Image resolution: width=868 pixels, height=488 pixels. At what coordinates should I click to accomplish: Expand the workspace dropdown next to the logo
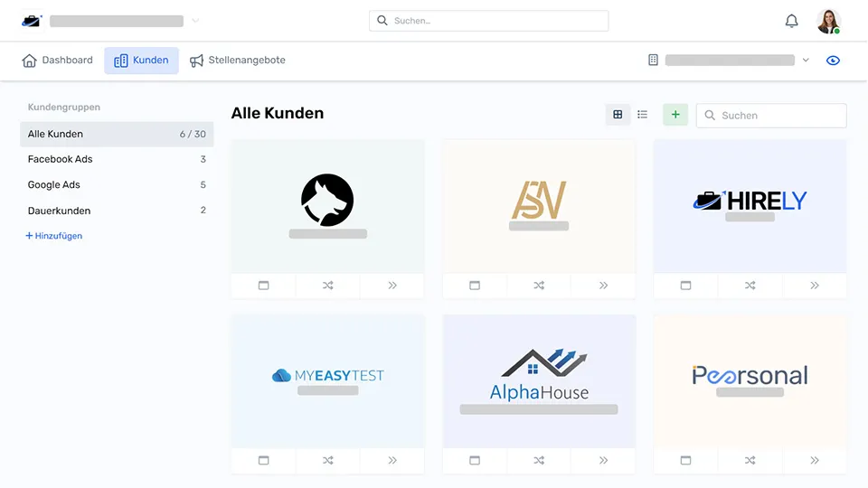tap(196, 21)
